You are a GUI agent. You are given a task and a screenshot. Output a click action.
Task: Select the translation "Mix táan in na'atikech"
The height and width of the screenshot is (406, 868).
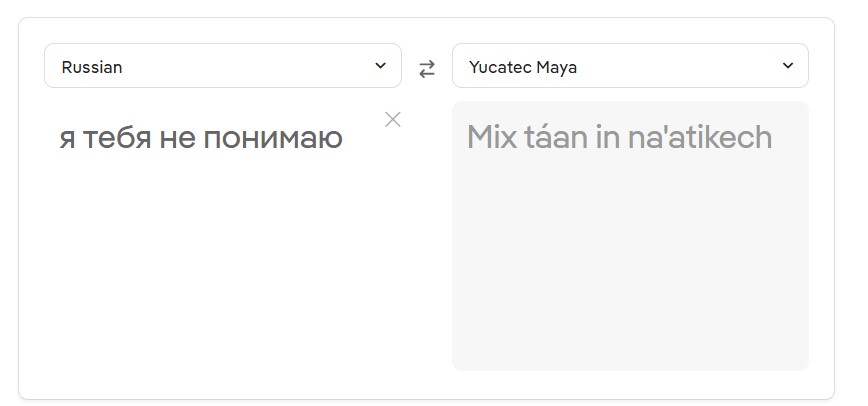click(619, 137)
